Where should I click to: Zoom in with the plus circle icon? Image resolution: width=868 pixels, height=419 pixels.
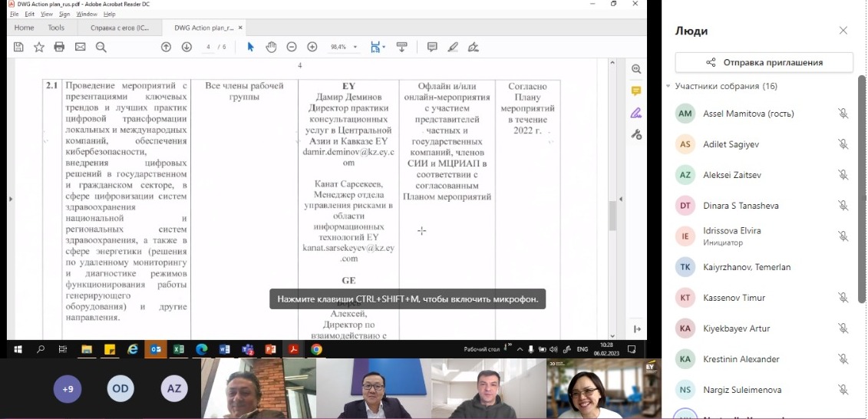pyautogui.click(x=312, y=47)
